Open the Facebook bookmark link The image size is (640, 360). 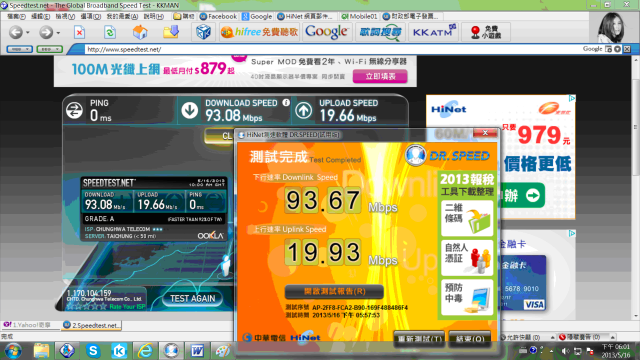tap(218, 16)
